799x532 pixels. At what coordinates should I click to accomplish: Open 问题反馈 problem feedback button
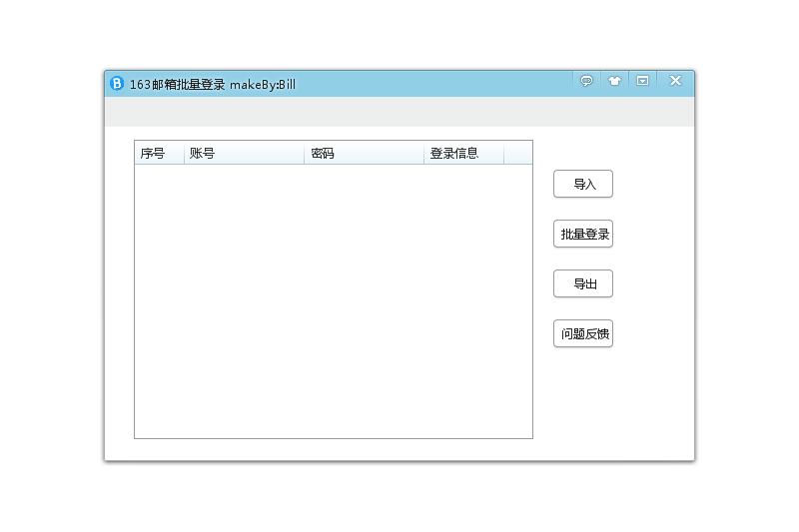(x=583, y=333)
